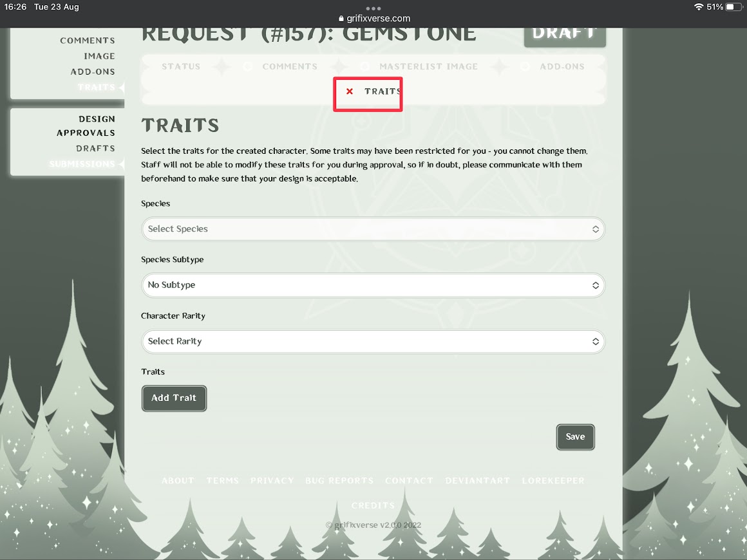This screenshot has width=747, height=560.
Task: Click the red X Traits status icon
Action: (349, 91)
